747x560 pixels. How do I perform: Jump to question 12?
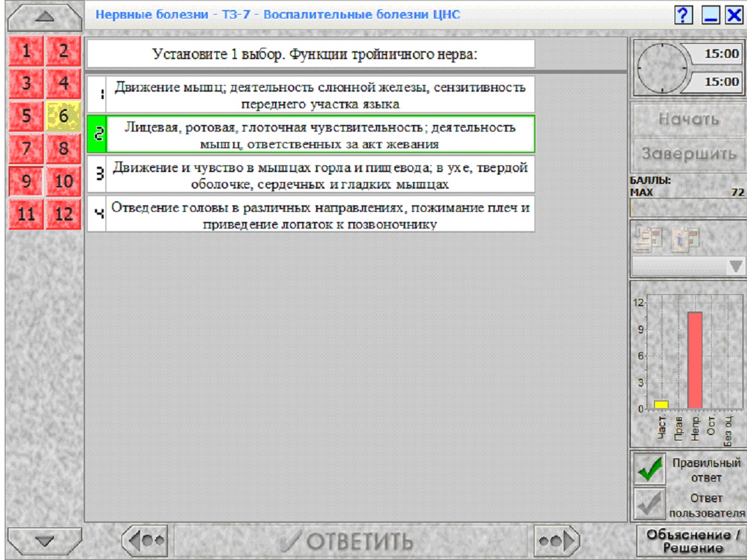[x=63, y=213]
